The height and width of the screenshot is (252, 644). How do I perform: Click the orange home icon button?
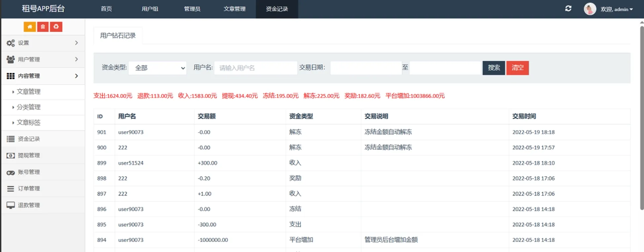30,27
